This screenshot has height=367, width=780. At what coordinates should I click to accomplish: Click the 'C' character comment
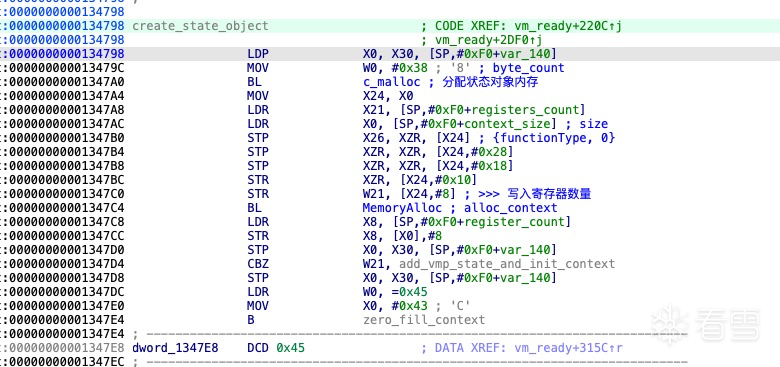[x=460, y=306]
